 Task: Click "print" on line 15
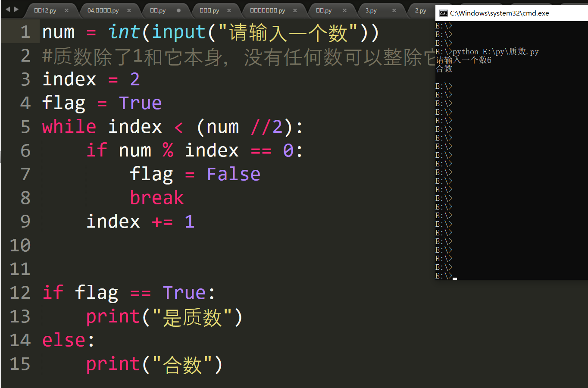pos(113,364)
